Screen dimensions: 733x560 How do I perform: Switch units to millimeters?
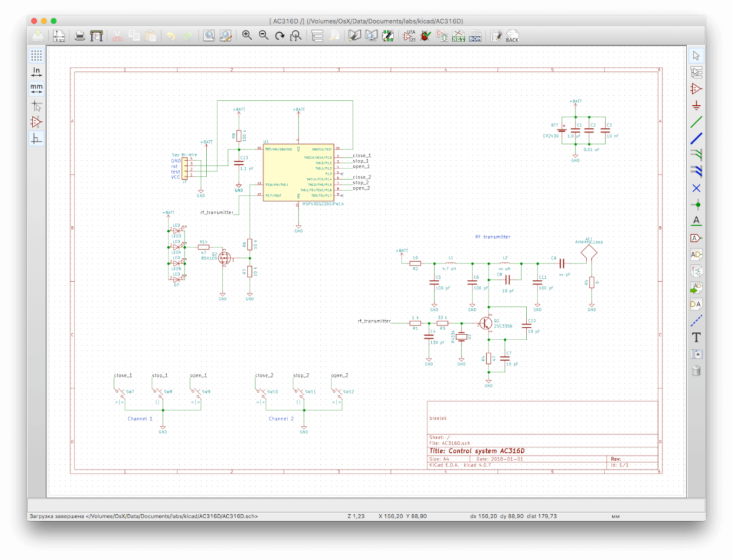click(36, 88)
